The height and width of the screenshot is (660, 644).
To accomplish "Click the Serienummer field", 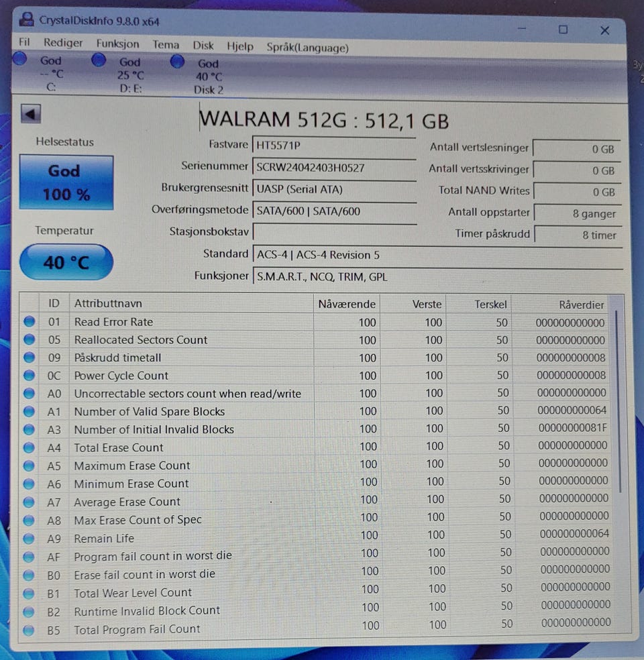I will 334,168.
